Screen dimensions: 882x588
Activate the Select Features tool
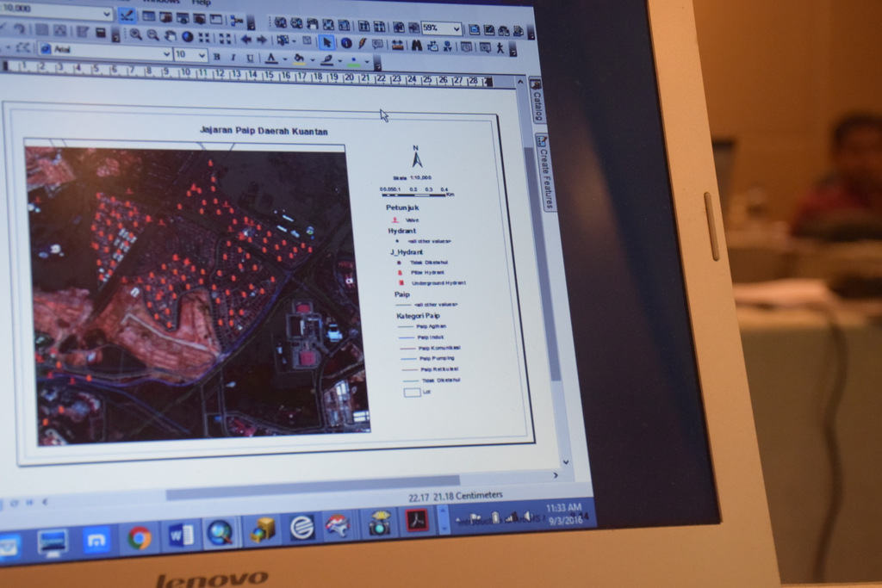coord(283,40)
